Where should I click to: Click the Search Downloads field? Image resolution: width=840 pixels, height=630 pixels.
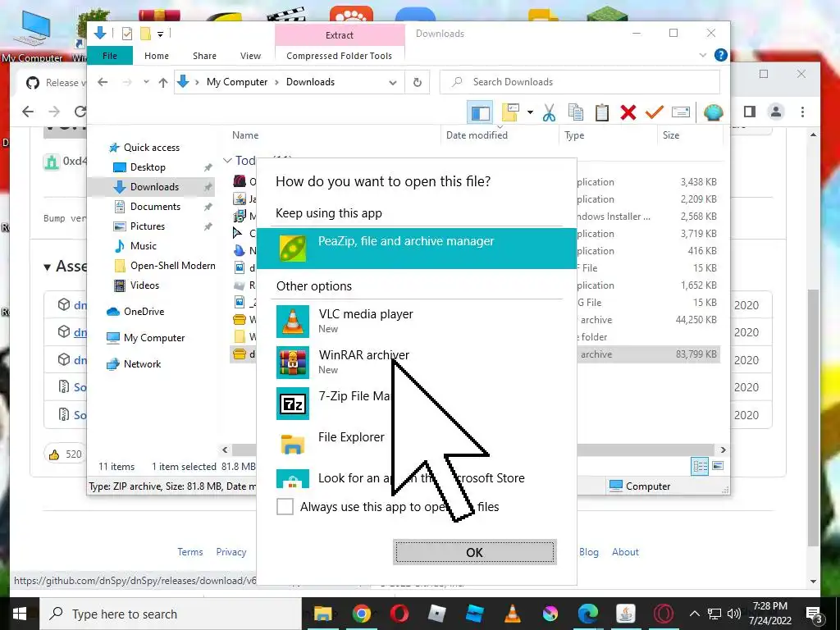tap(580, 82)
